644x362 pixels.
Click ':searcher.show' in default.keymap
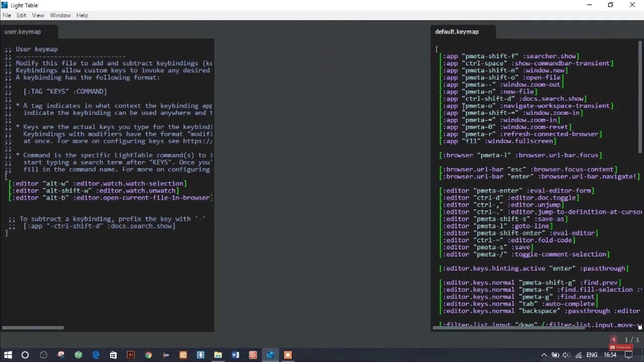pos(549,56)
